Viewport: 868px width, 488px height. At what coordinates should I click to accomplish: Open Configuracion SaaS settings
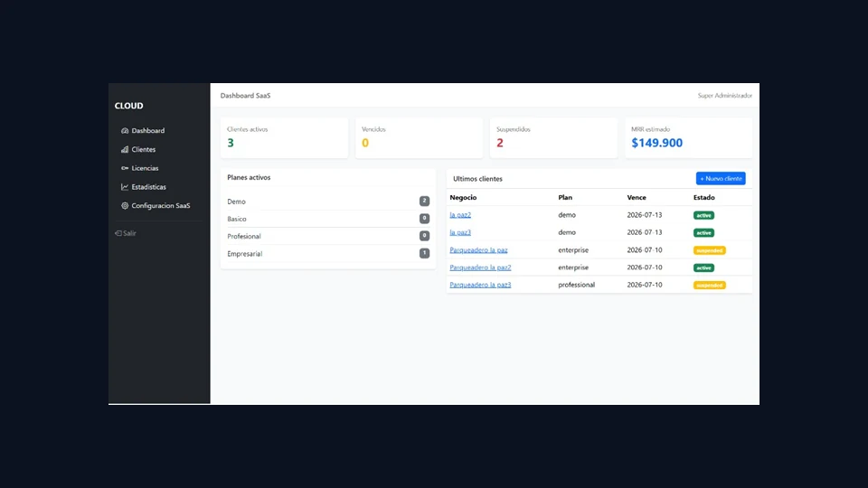point(159,206)
